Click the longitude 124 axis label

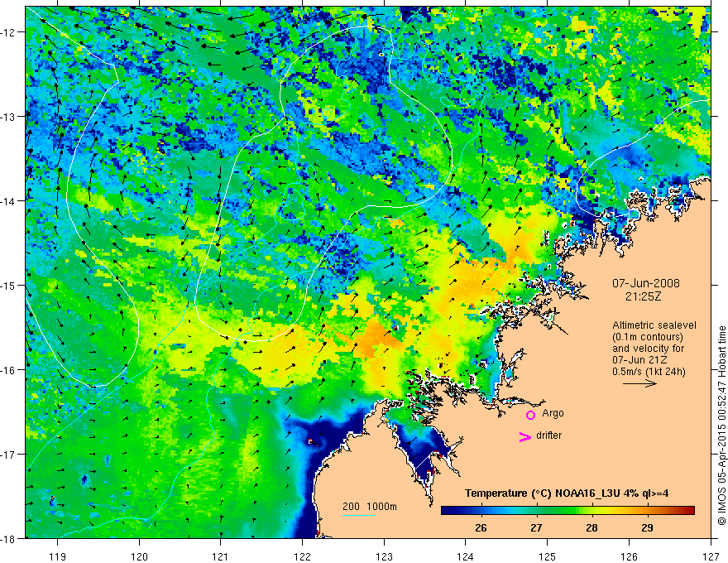[x=466, y=556]
